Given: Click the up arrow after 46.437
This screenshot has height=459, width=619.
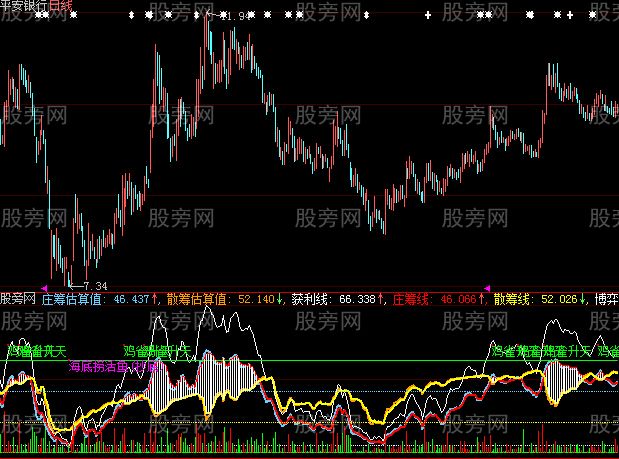Looking at the screenshot, I should [156, 299].
